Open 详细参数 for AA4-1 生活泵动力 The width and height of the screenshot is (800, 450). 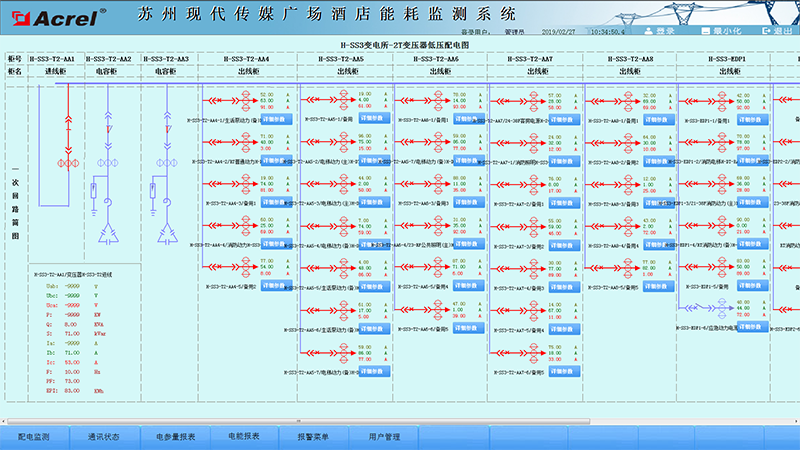[x=277, y=119]
